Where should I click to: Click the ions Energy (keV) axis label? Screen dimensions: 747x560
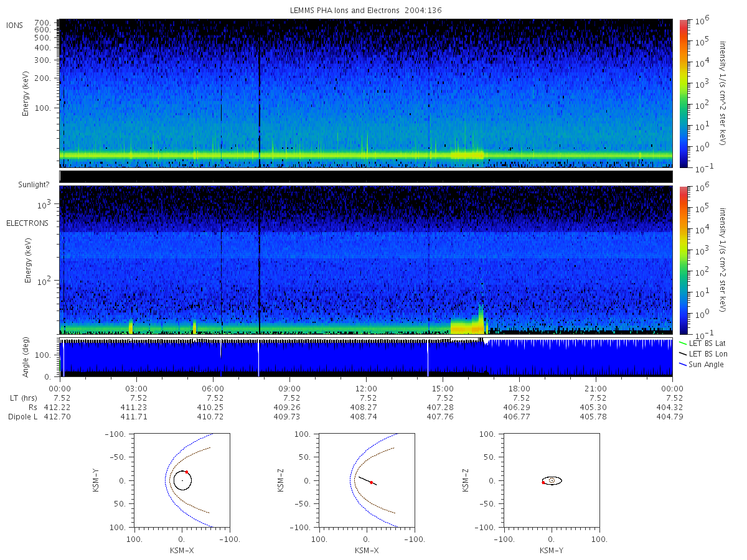(x=26, y=93)
